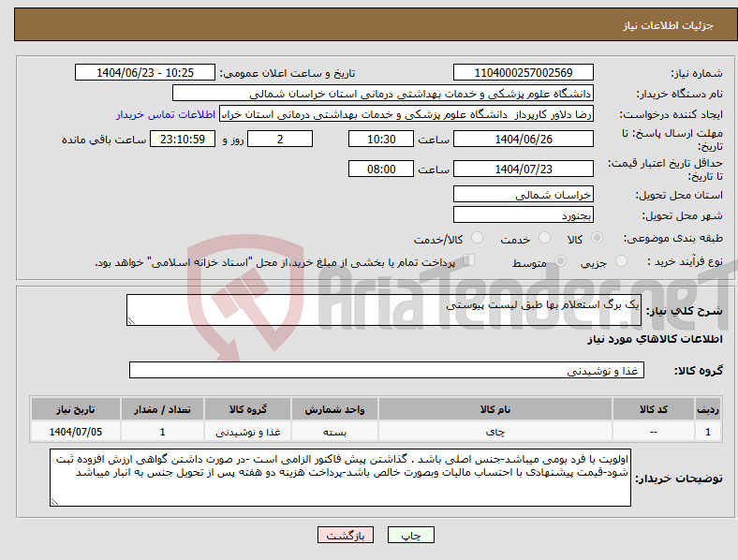Viewport: 738px width, 560px height.
Task: Click the announcement date field 1404/06/23 - 10:25
Action: pyautogui.click(x=145, y=73)
